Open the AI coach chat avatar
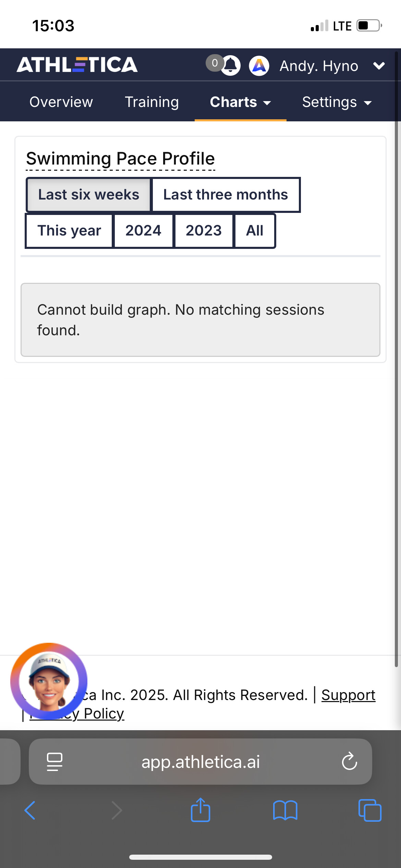 point(49,681)
